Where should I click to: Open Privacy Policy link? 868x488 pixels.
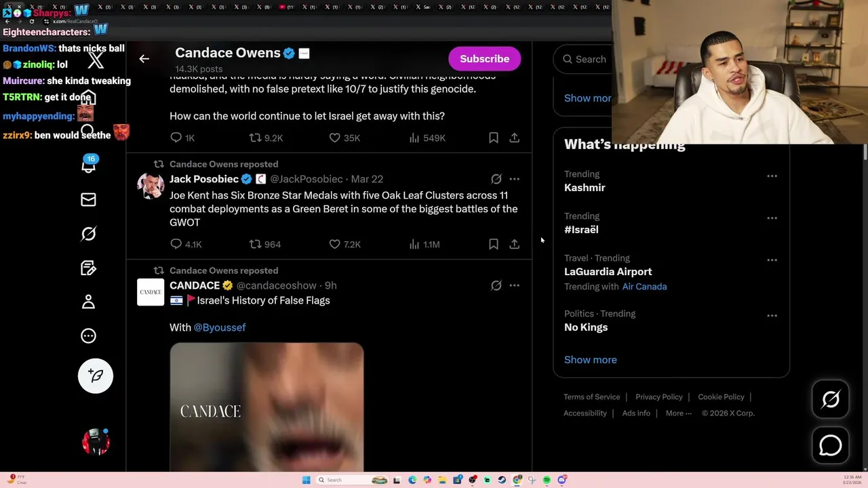point(659,397)
